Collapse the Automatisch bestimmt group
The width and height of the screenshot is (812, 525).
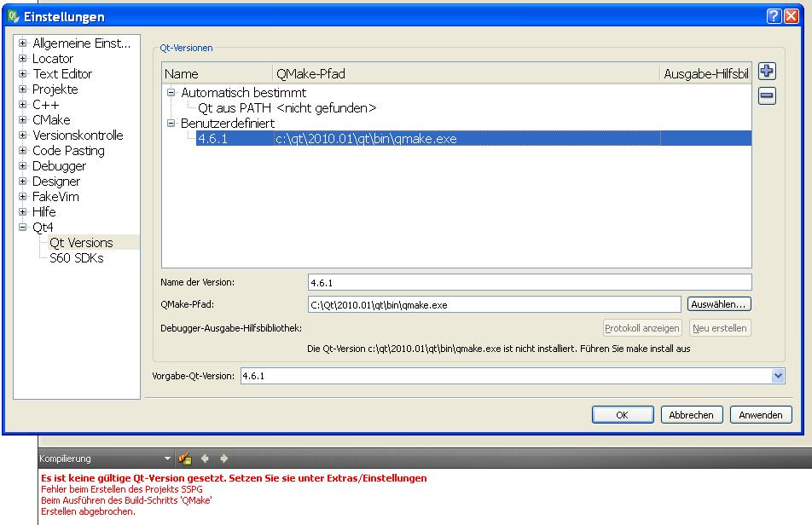[x=171, y=93]
